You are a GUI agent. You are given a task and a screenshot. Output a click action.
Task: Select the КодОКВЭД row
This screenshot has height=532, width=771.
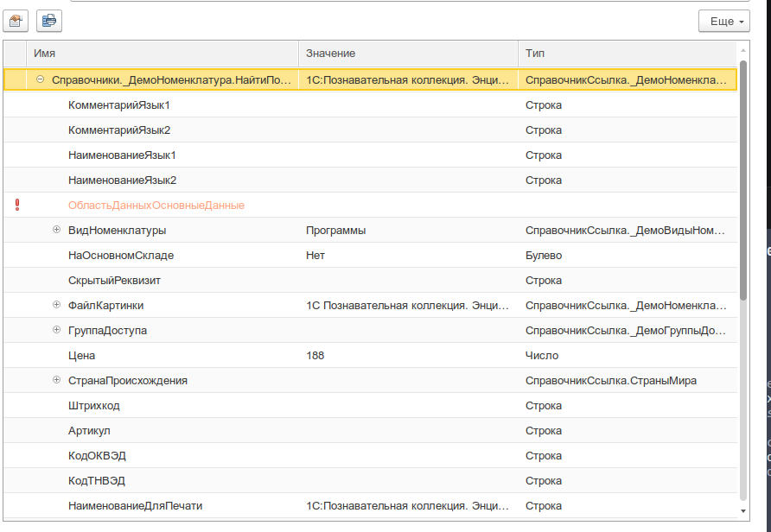[370, 456]
